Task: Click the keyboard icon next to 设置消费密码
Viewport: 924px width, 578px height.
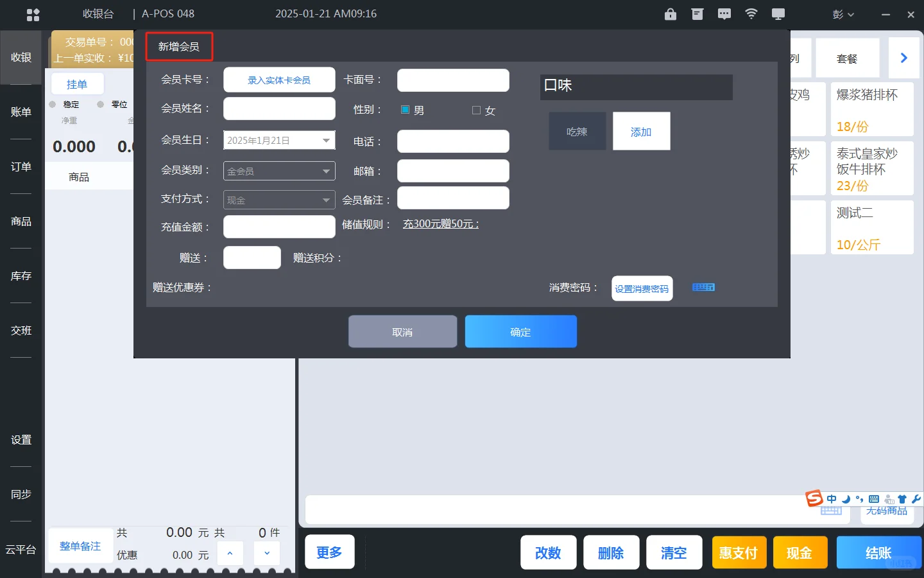Action: [x=703, y=288]
